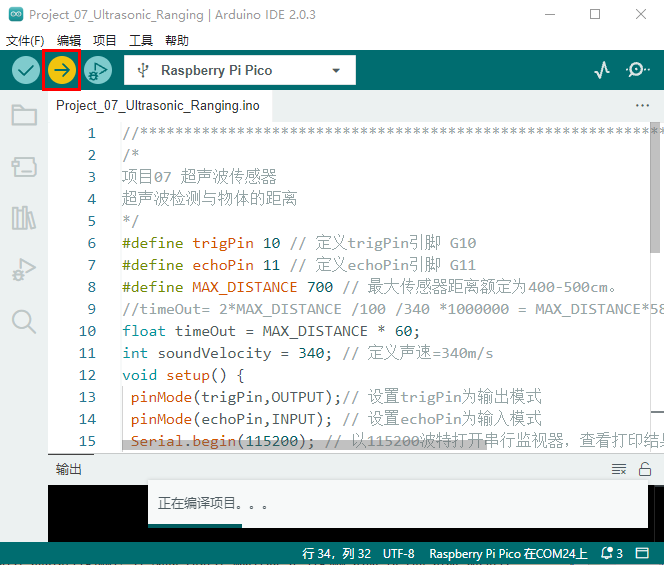Click the pinMode(echoPin,INPUT) line
This screenshot has height=565, width=664.
pyautogui.click(x=336, y=419)
